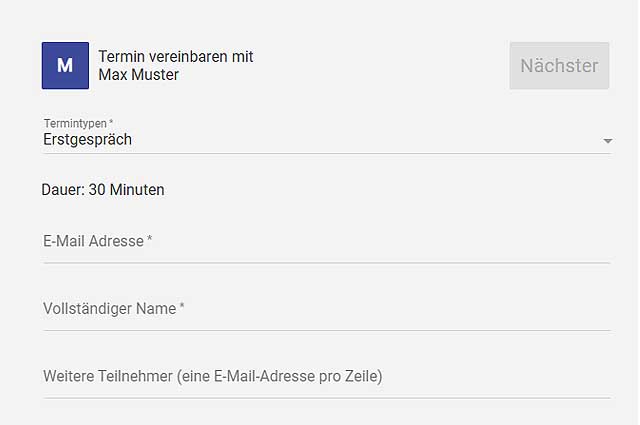Click the eine E-Mail-Adresse pro Zeile hint
The image size is (640, 425).
click(280, 376)
